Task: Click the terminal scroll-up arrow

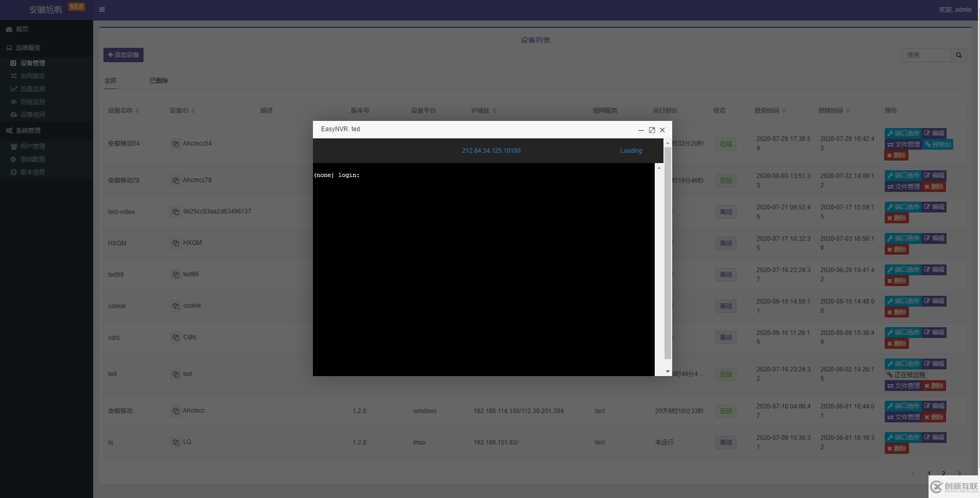Action: [659, 168]
